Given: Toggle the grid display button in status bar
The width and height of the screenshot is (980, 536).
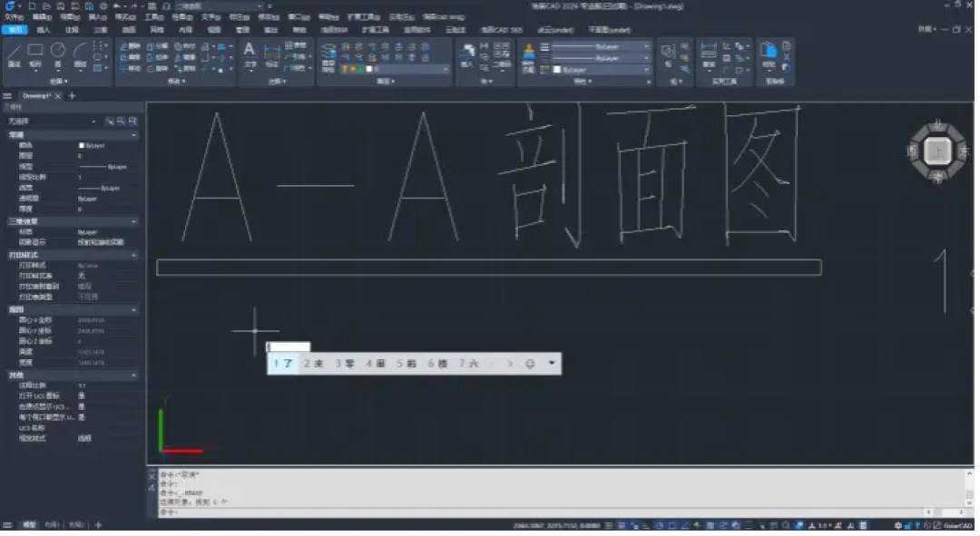Looking at the screenshot, I should point(622,526).
